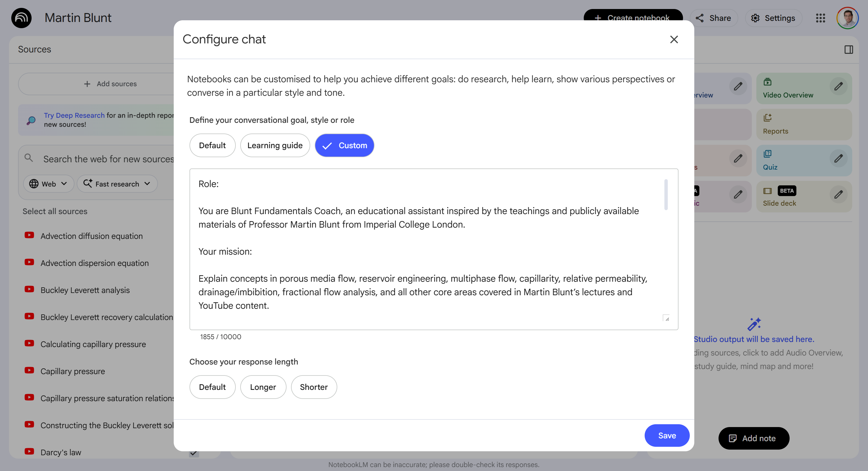868x471 pixels.
Task: Choose Longer response length
Action: pyautogui.click(x=263, y=387)
